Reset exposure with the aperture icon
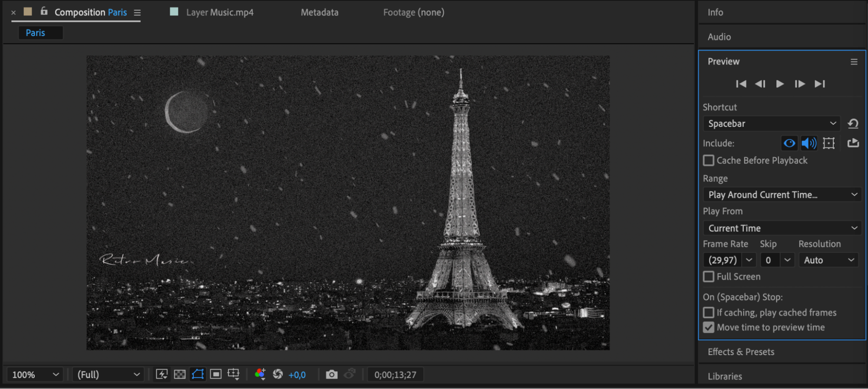 278,374
